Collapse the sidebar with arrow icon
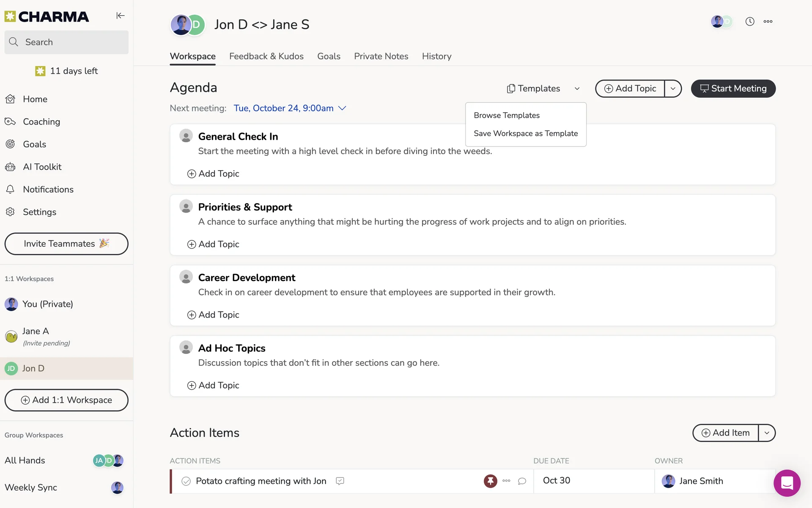The height and width of the screenshot is (508, 812). pos(121,16)
